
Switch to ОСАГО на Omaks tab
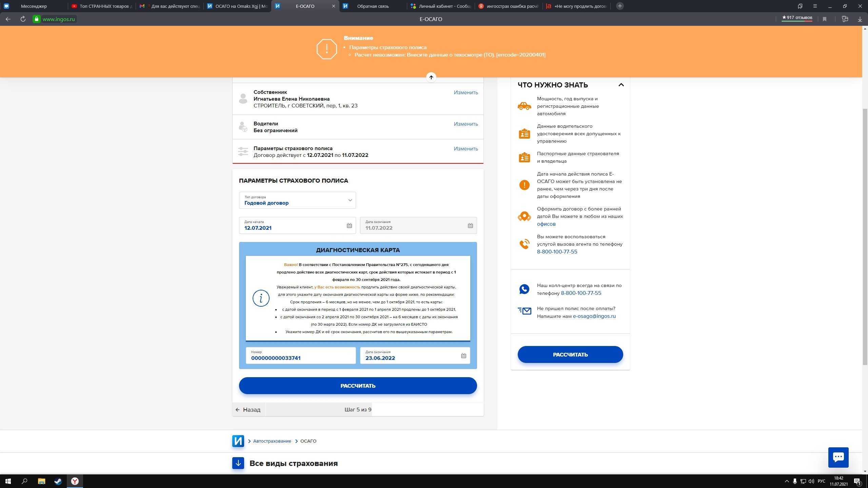pos(237,6)
